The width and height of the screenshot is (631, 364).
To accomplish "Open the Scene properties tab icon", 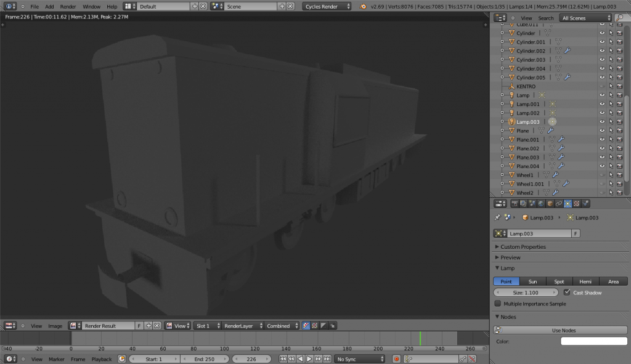I will (x=532, y=204).
